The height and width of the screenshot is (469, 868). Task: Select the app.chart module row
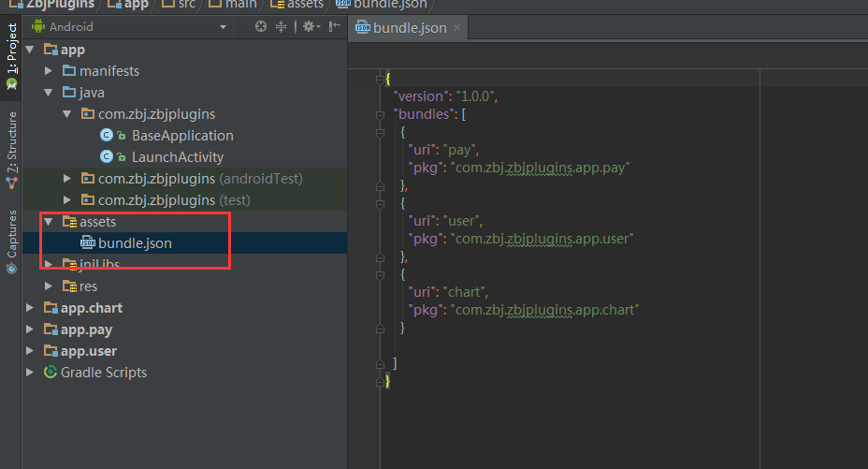(x=185, y=308)
